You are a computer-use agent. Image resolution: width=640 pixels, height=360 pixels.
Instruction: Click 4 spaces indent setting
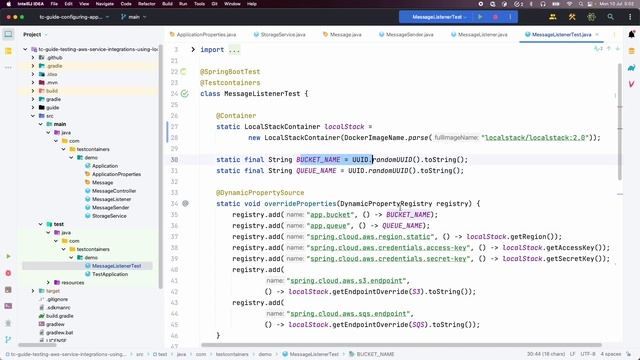tap(610, 354)
